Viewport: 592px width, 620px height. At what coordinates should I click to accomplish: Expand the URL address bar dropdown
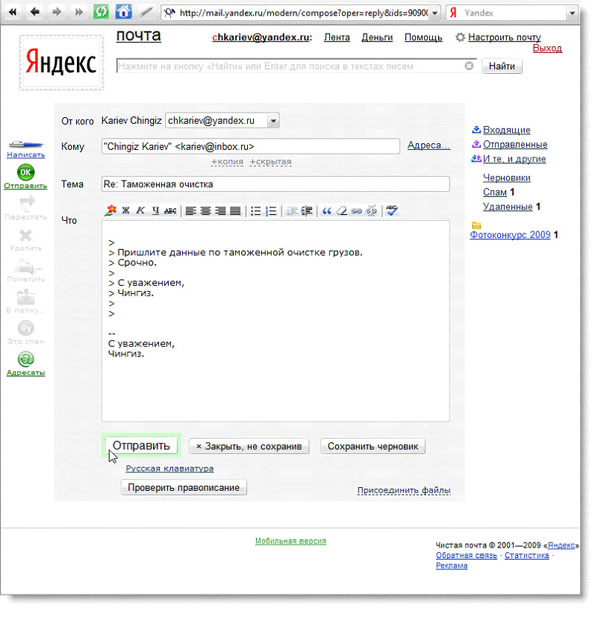(x=435, y=13)
